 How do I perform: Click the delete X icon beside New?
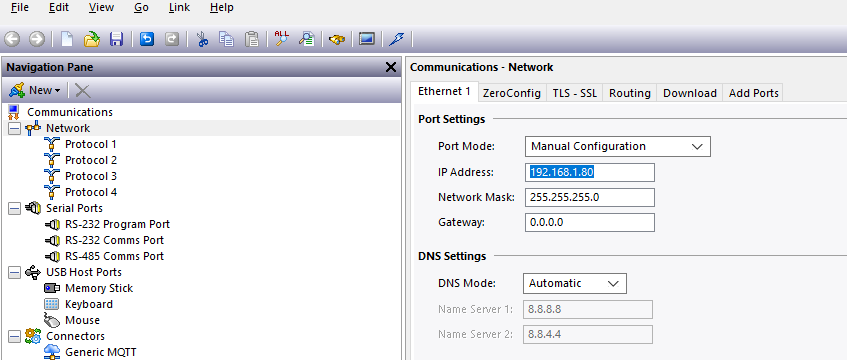click(83, 90)
